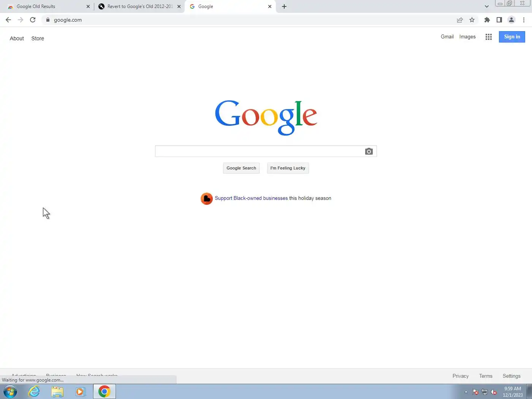Open Google Images link

coord(467,37)
